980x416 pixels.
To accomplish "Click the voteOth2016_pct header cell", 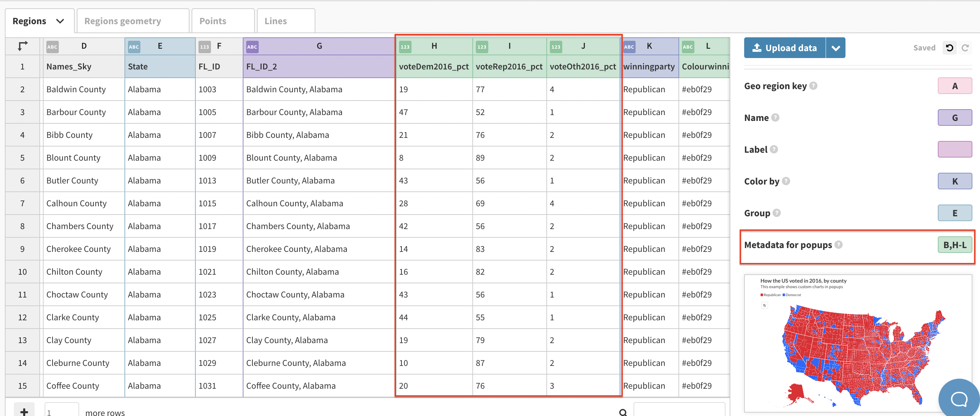I will click(583, 67).
